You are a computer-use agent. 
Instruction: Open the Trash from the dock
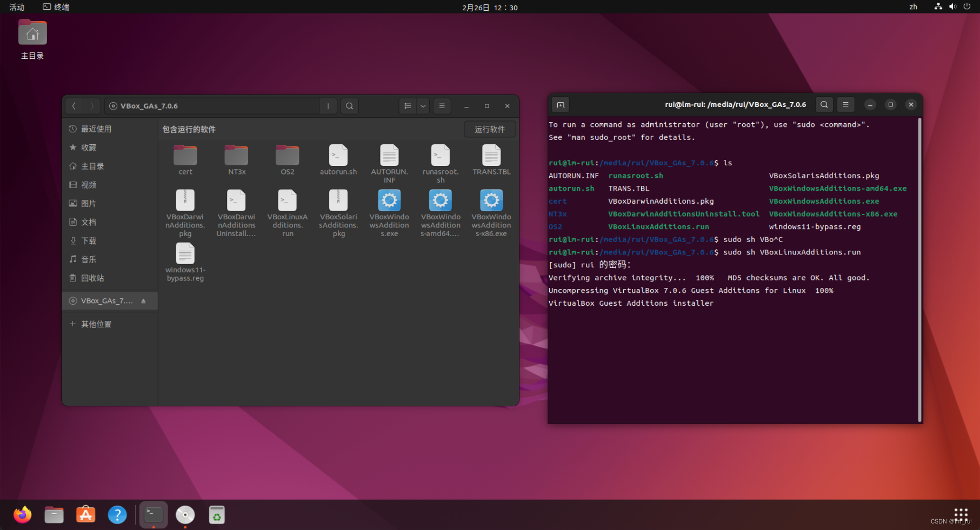click(217, 515)
